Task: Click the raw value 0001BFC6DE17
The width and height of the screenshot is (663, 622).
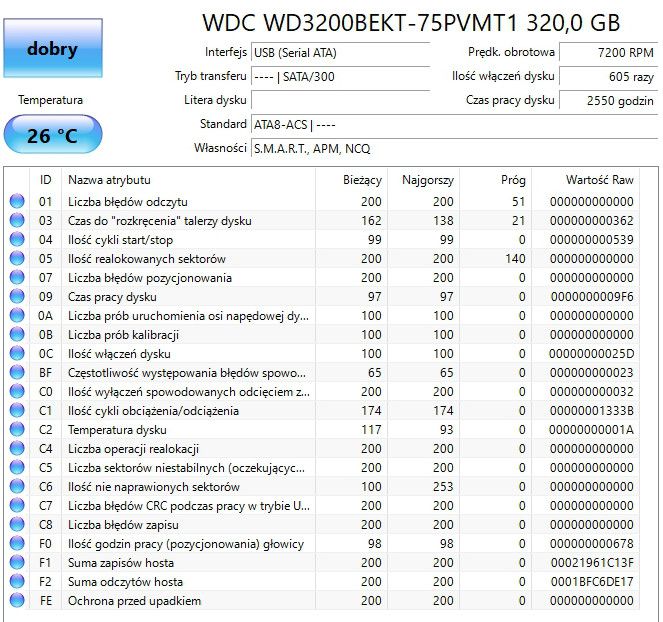Action: tap(592, 582)
